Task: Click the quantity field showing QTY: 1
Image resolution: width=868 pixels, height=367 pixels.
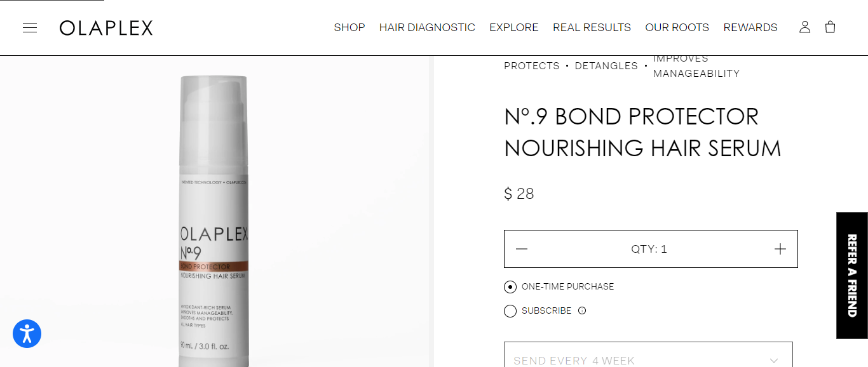Action: [649, 249]
